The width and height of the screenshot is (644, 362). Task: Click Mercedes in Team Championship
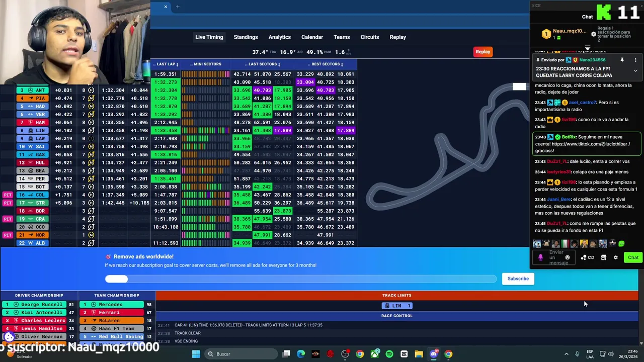click(x=111, y=304)
